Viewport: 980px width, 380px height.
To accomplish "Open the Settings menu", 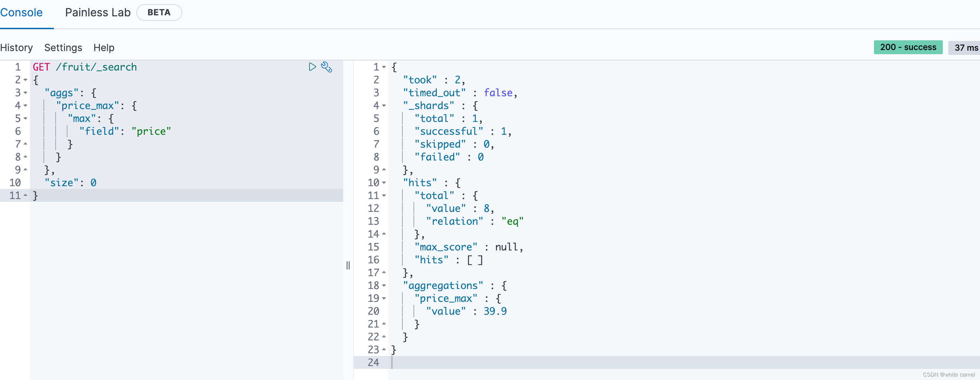I will pos(63,48).
